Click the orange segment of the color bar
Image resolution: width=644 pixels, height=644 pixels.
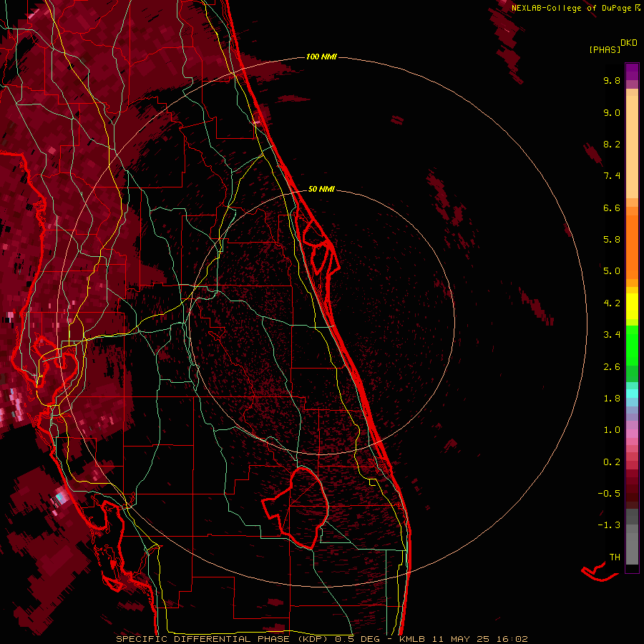click(632, 246)
